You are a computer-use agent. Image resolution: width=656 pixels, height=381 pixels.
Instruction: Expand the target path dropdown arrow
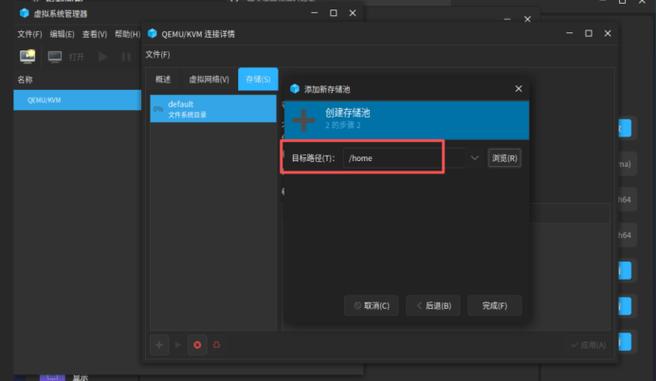pyautogui.click(x=474, y=158)
